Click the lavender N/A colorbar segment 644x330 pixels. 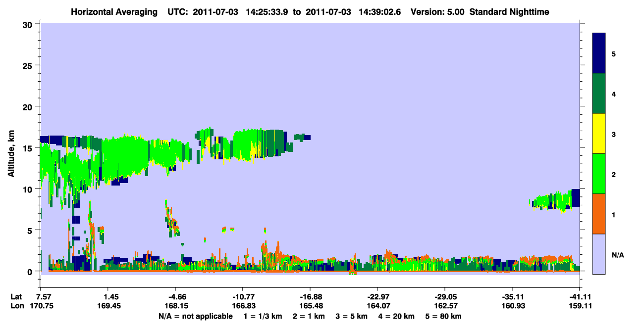pyautogui.click(x=599, y=254)
